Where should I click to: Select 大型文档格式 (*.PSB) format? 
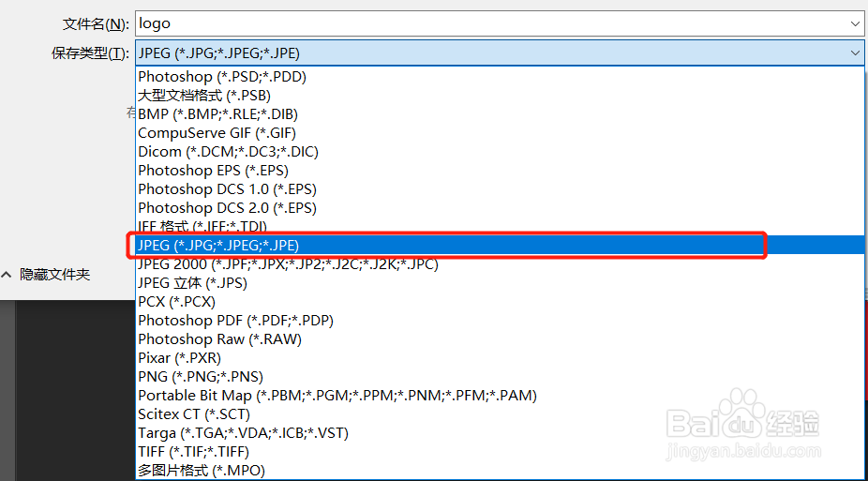tap(500, 96)
